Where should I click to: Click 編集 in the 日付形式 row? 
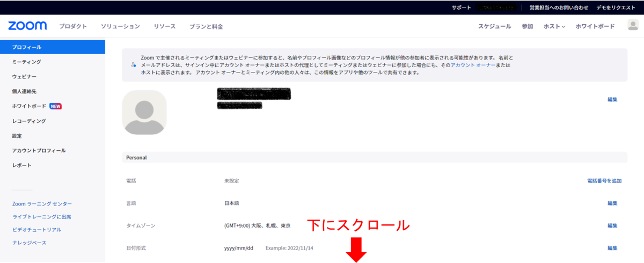pyautogui.click(x=612, y=248)
